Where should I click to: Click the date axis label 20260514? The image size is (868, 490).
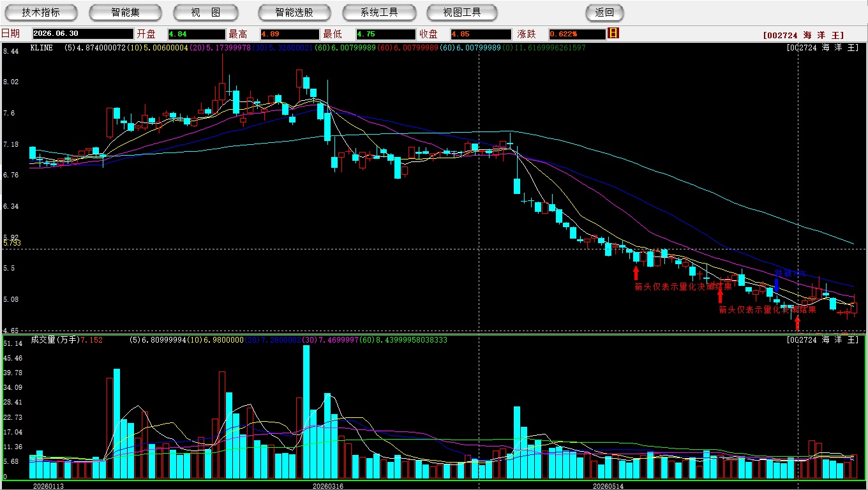pyautogui.click(x=608, y=486)
